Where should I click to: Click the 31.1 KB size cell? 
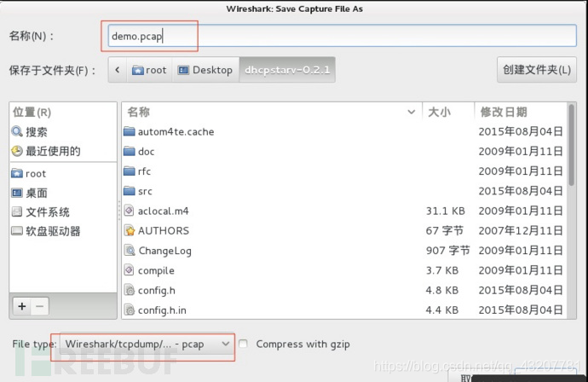coord(446,211)
